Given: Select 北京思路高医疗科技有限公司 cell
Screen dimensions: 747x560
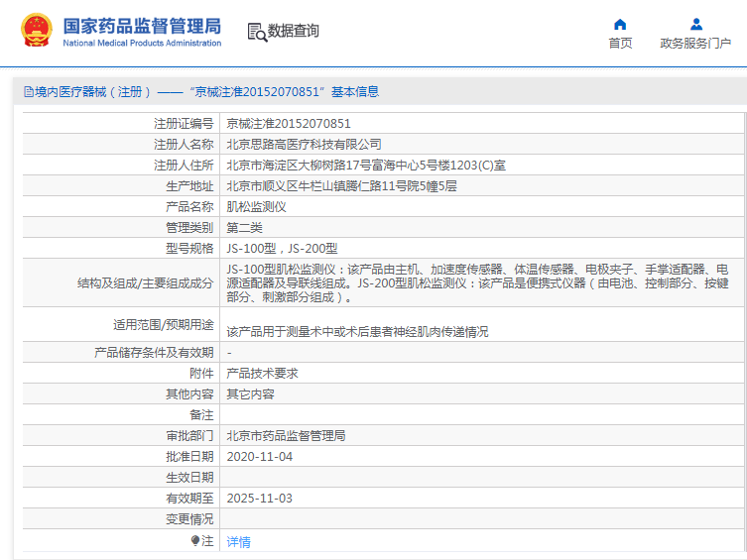Looking at the screenshot, I should click(x=304, y=144).
